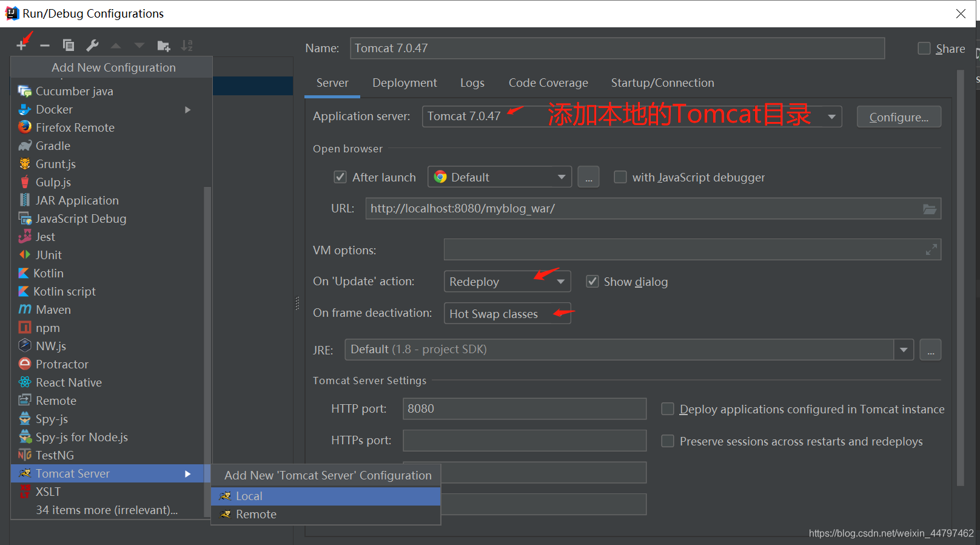Open On frame deactivation dropdown
The width and height of the screenshot is (980, 545).
[508, 313]
